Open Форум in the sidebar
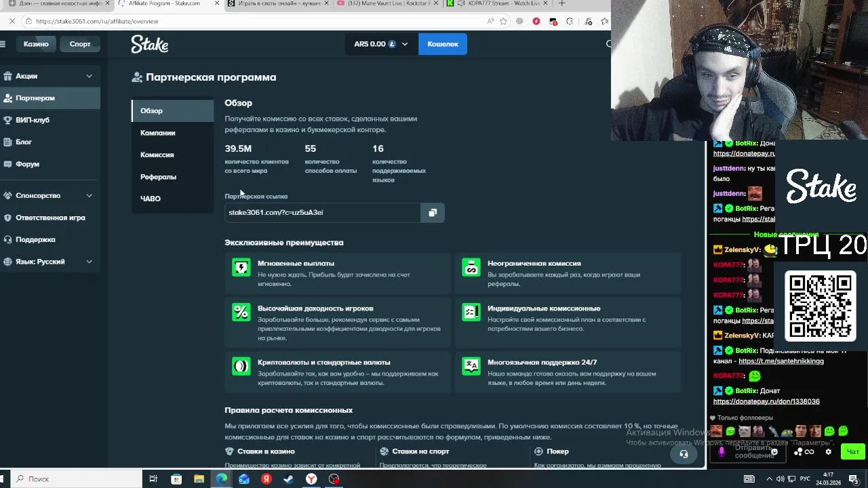Screen dimensions: 868x488 50,164
